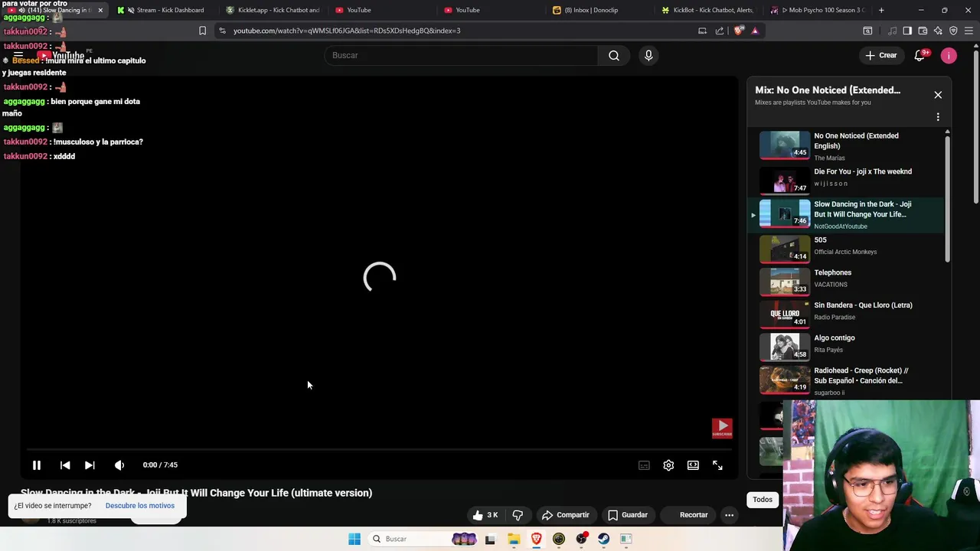Go to the YouTube home logo

[x=61, y=55]
